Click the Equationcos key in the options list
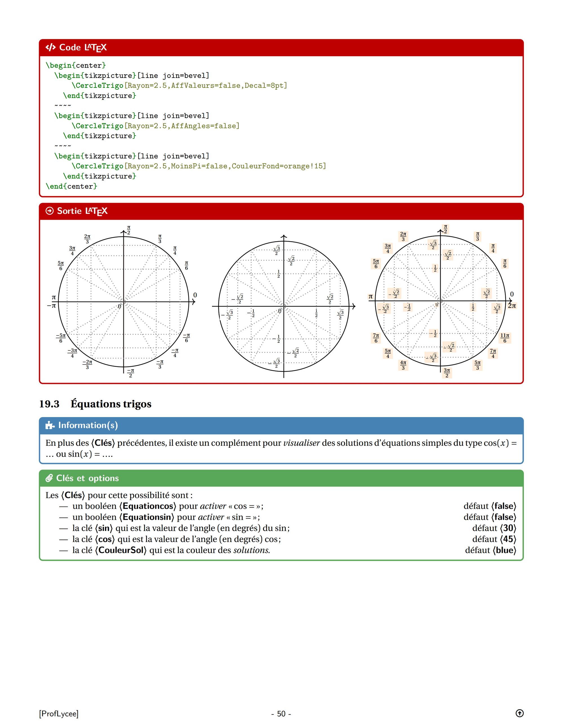 click(148, 506)
